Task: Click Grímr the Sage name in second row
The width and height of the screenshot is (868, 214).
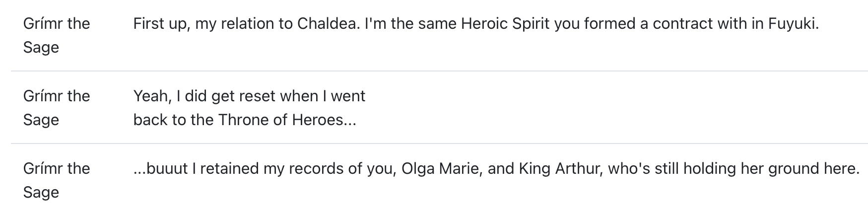Action: (x=56, y=108)
